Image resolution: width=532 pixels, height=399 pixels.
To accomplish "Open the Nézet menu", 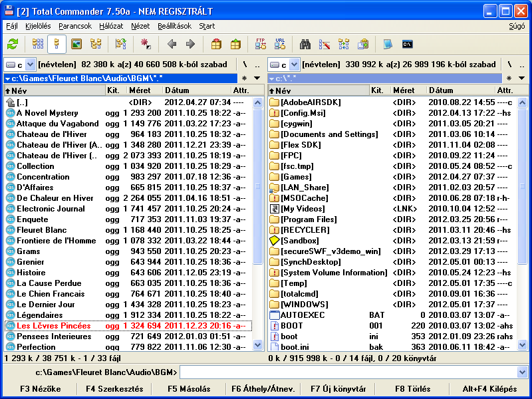I will [x=140, y=26].
